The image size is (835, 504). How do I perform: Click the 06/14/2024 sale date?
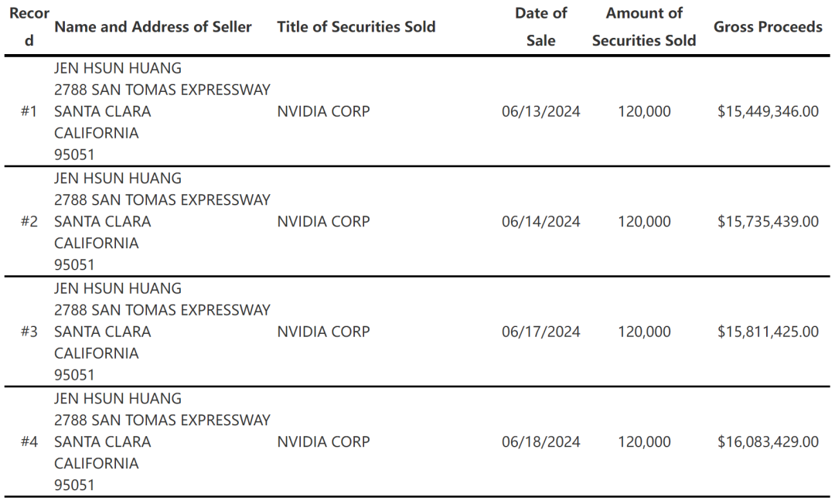[540, 222]
